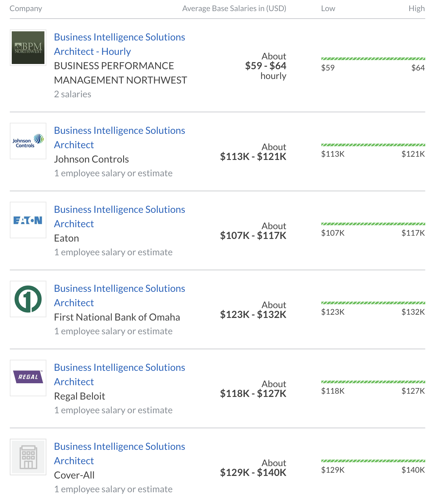The image size is (437, 504).
Task: Click the Company column header
Action: click(26, 8)
